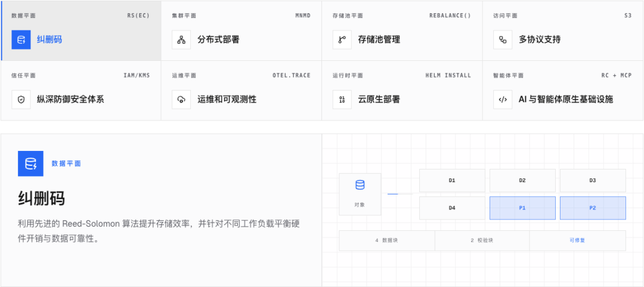
Task: Open the 云原生部署 tab
Action: [402, 91]
